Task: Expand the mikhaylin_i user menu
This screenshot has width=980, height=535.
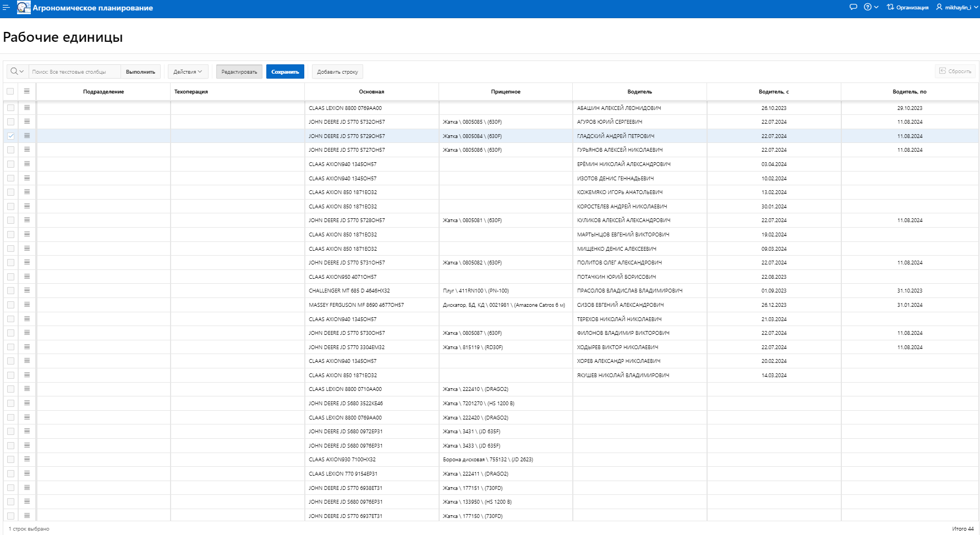Action: pyautogui.click(x=957, y=7)
